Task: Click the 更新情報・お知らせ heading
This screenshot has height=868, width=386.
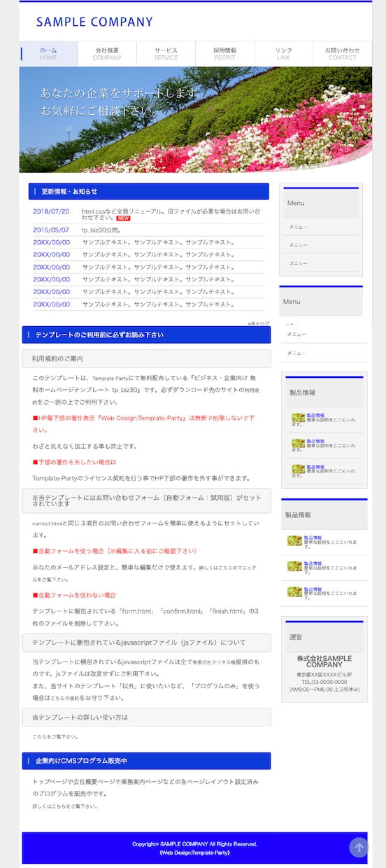Action: pos(148,192)
